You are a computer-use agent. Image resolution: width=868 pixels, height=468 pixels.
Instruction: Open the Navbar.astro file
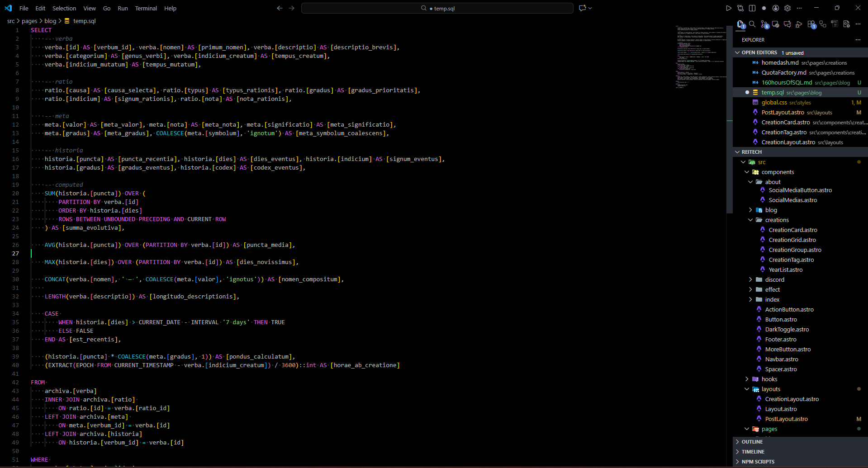pyautogui.click(x=782, y=359)
